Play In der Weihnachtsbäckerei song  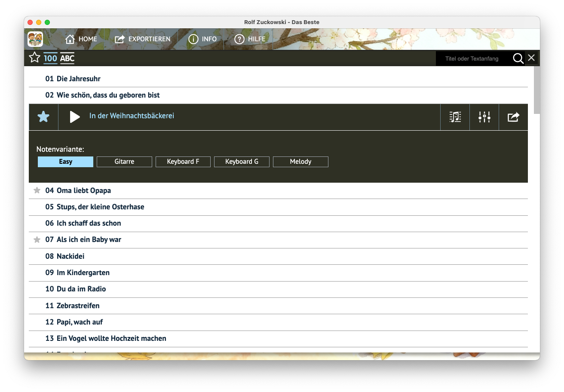click(75, 117)
